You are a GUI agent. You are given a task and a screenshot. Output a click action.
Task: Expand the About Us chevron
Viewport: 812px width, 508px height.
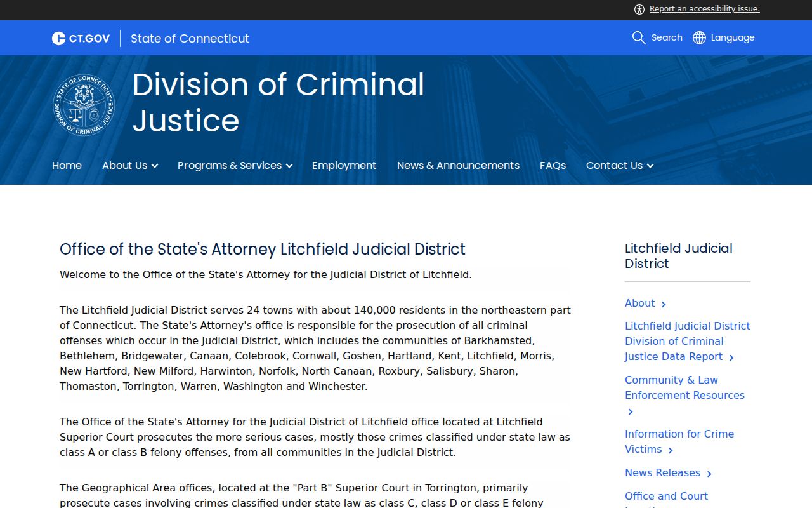[x=155, y=166]
